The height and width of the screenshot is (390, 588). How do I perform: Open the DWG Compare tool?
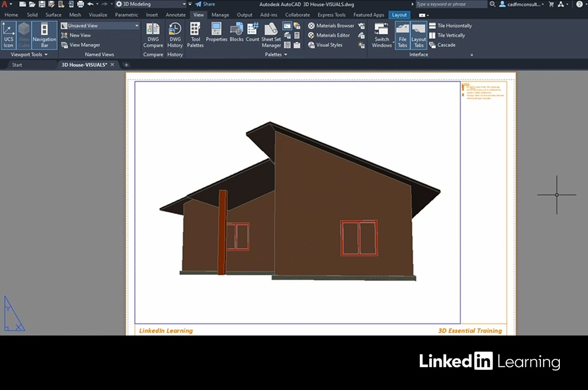(153, 35)
